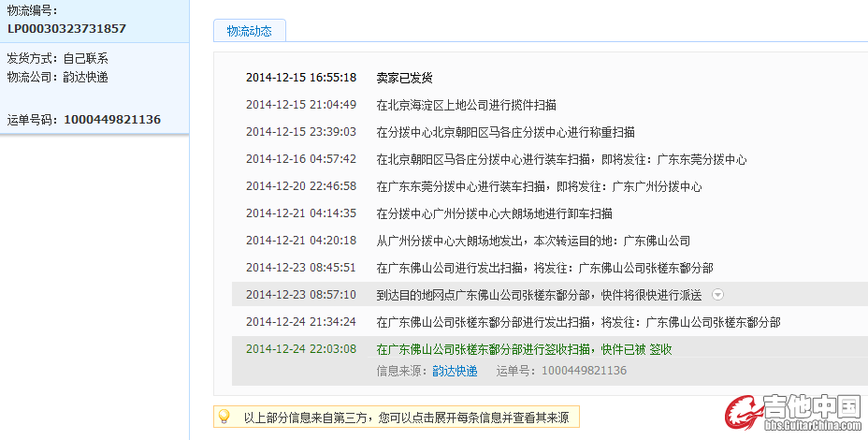
Task: Open the 物流动态 tab
Action: pos(249,31)
